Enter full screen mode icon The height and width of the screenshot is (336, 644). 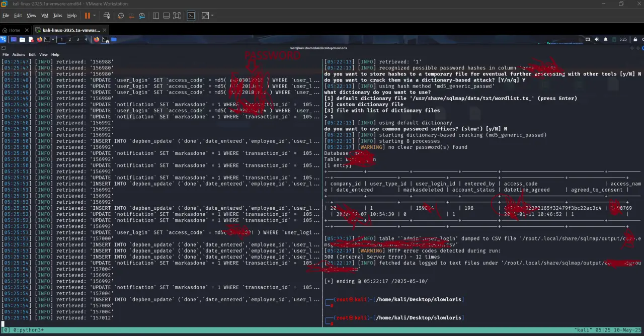pyautogui.click(x=177, y=16)
